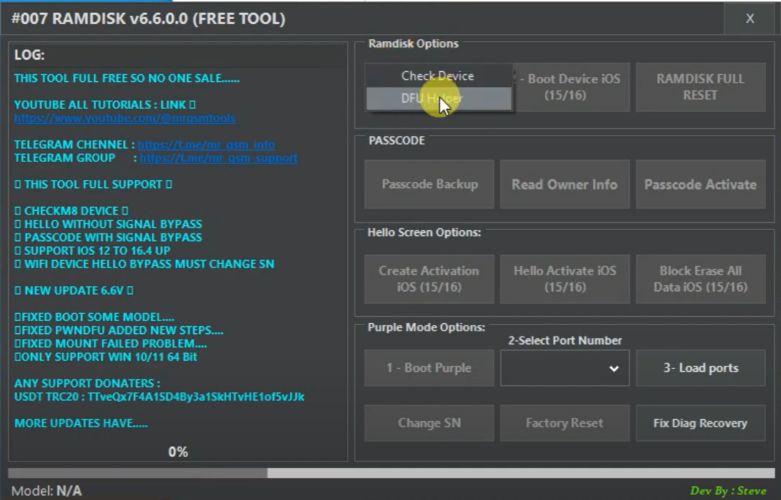Click the 3- Load ports button
The image size is (781, 500).
tap(700, 368)
